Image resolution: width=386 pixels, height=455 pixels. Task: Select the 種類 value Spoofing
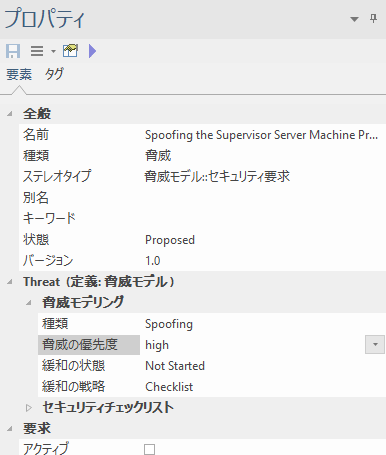[x=169, y=324]
